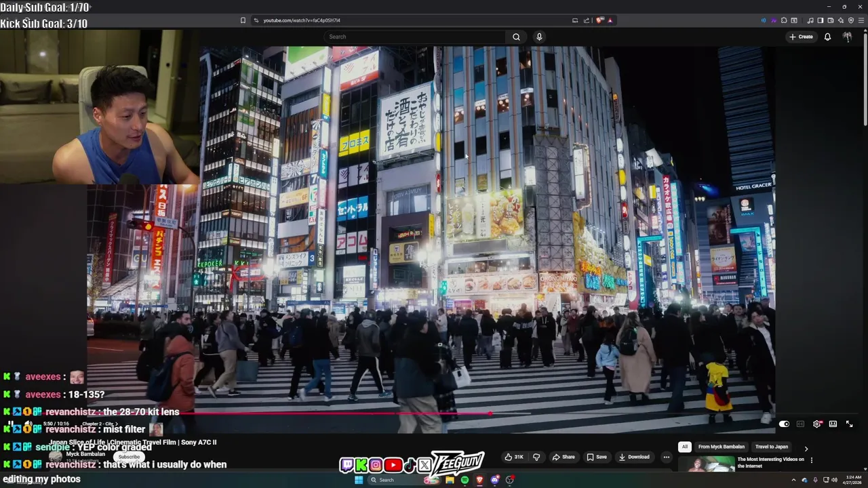Open The Most Interesting Videos thumbnail
Image resolution: width=868 pixels, height=488 pixels.
pyautogui.click(x=707, y=464)
